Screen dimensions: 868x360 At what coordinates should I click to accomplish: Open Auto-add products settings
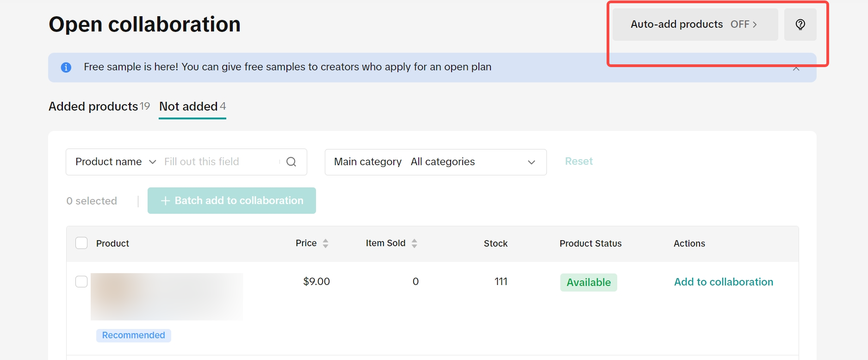[694, 25]
